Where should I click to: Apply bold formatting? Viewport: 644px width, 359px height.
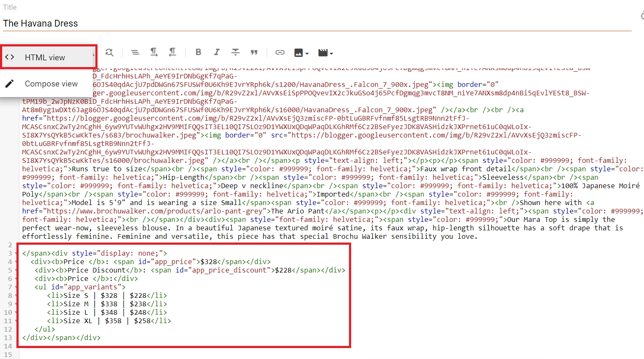click(198, 52)
